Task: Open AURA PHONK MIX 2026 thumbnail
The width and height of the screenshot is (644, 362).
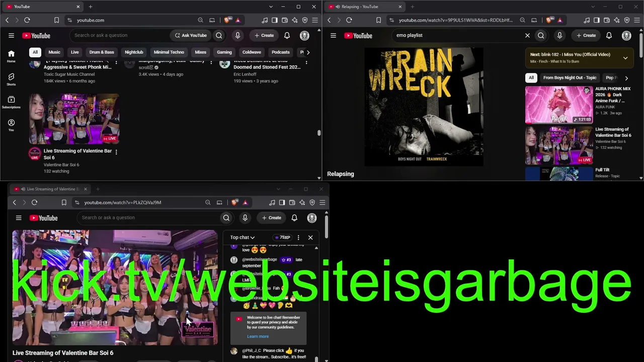Action: [x=559, y=105]
